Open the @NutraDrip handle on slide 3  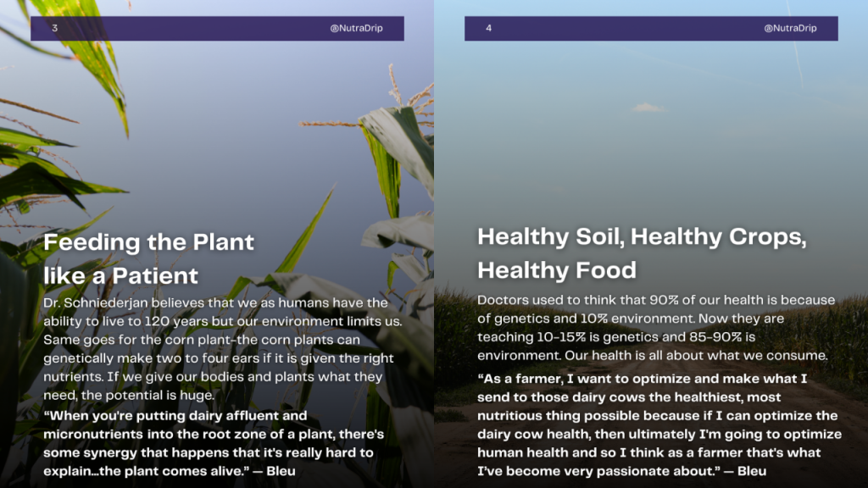coord(356,29)
